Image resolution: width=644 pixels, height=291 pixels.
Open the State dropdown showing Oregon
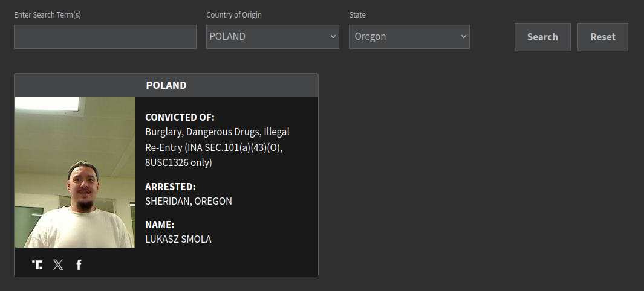coord(409,36)
